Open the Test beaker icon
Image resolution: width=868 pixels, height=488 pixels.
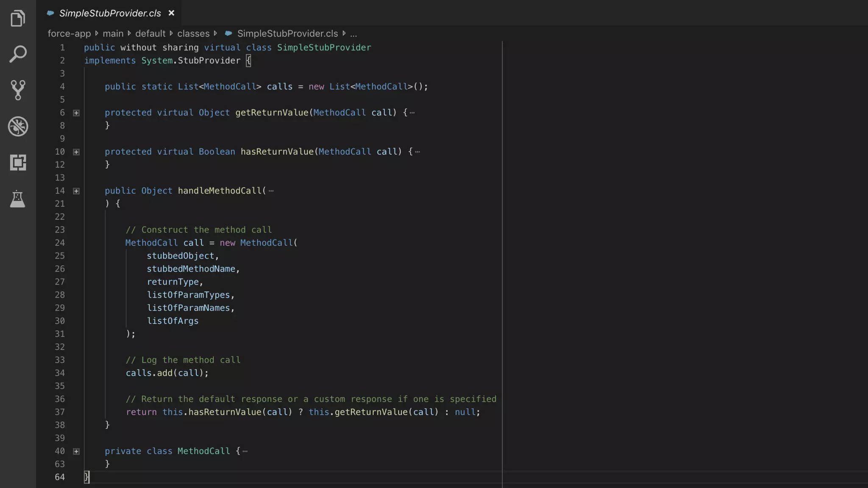click(18, 199)
